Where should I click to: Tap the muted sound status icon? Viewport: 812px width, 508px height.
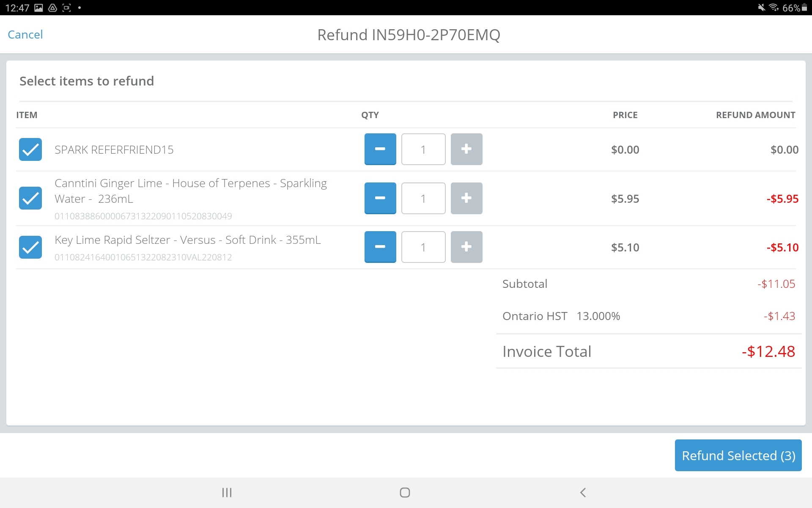(x=761, y=8)
